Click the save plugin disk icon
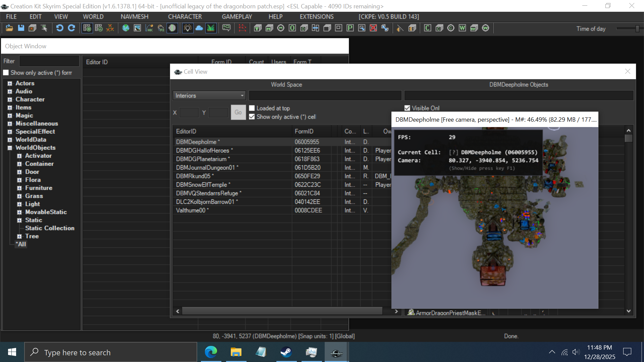Viewport: 644px width, 362px height. pos(21,28)
